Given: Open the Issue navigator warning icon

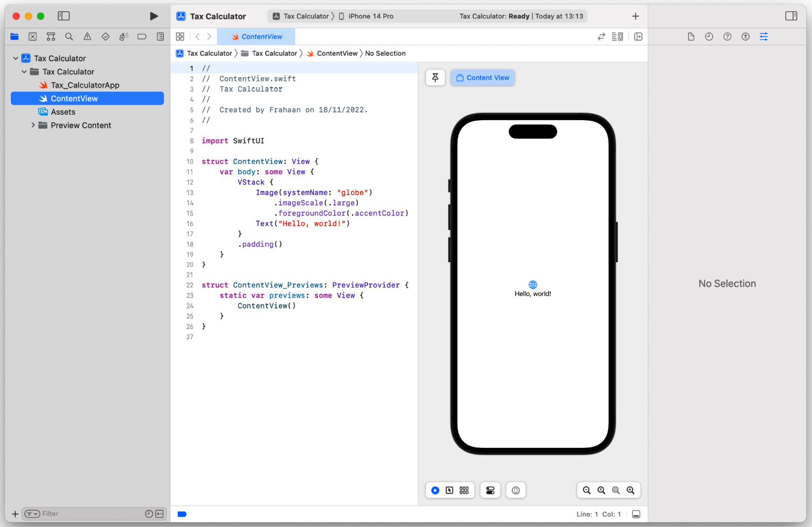Looking at the screenshot, I should (x=87, y=36).
